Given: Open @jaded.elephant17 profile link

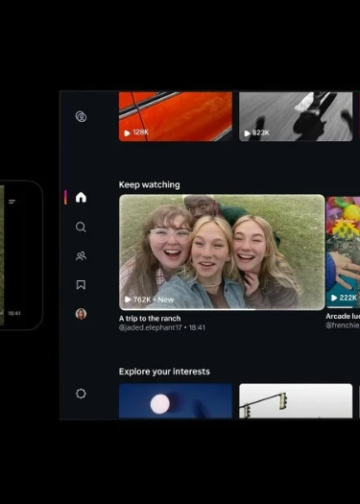Looking at the screenshot, I should (150, 328).
